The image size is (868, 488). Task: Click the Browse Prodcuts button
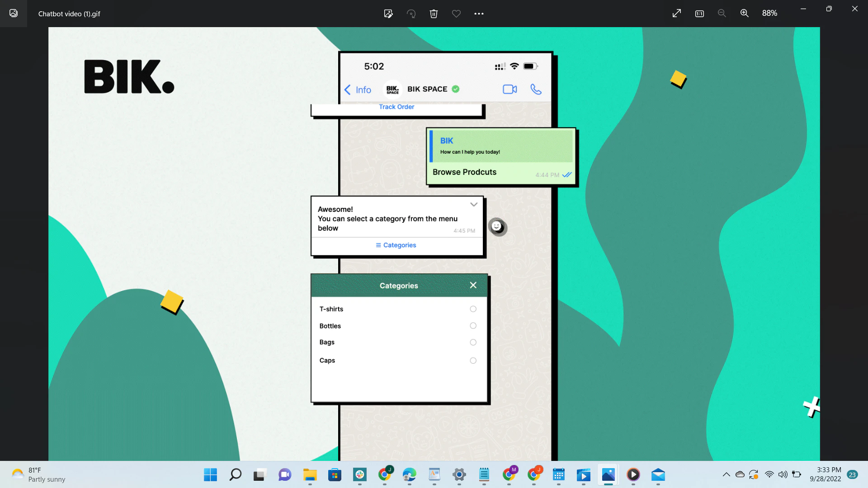tap(464, 172)
